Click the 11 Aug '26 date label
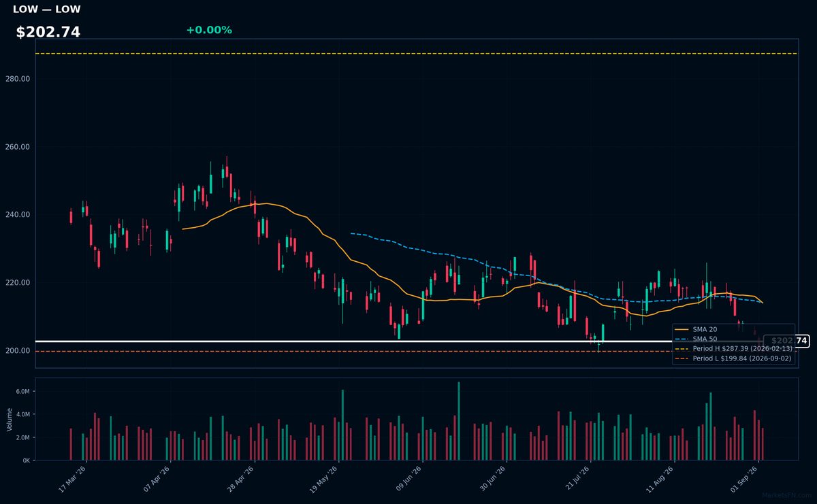This screenshot has height=504, width=817. point(660,479)
